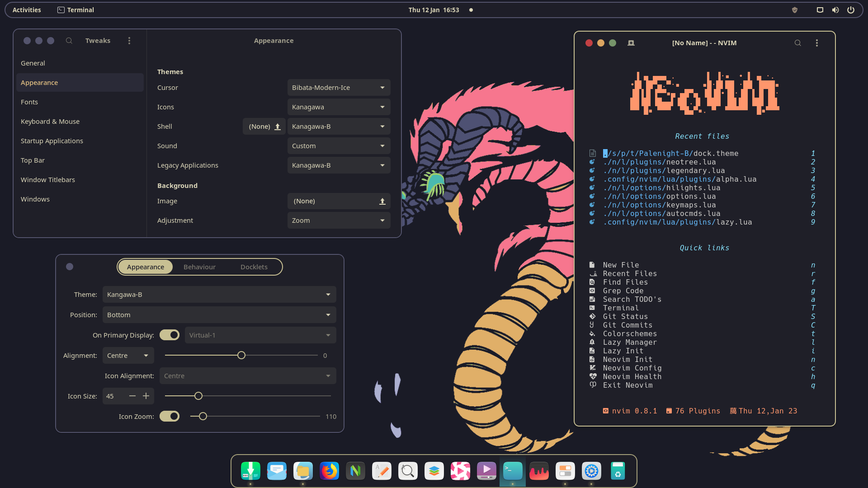Open the Shell theme dropdown
868x488 pixels.
(339, 127)
